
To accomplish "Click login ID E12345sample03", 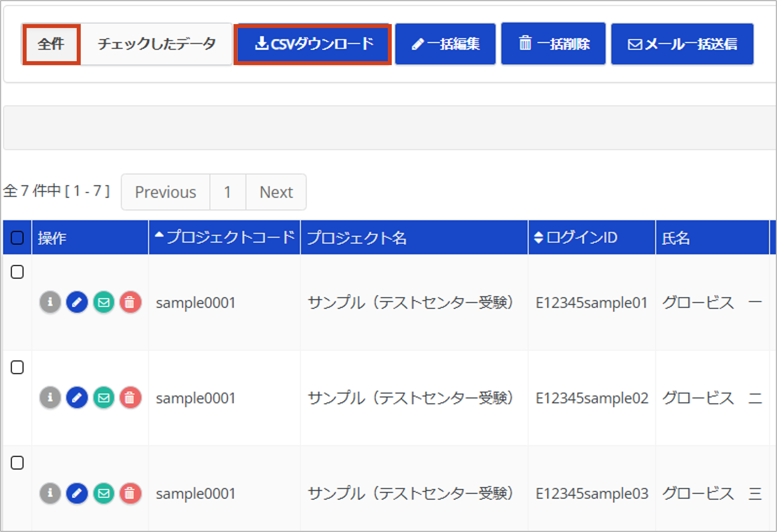I will [x=592, y=493].
